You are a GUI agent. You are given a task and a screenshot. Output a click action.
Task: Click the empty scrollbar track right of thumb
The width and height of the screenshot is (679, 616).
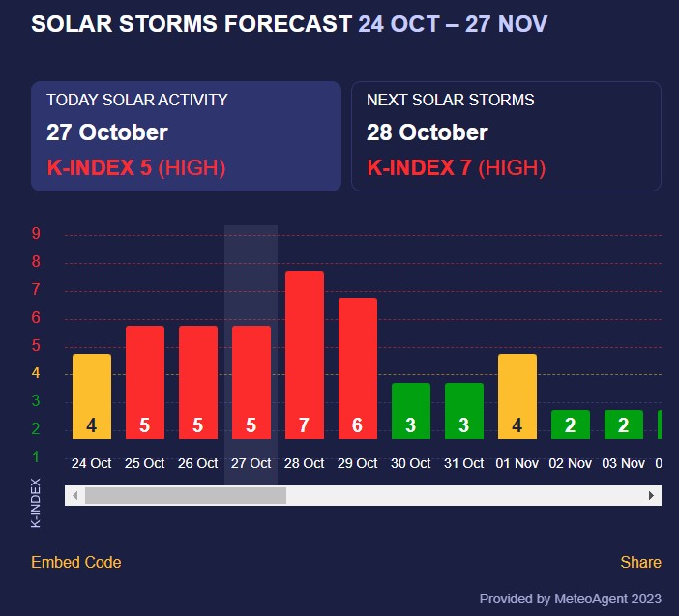point(464,495)
